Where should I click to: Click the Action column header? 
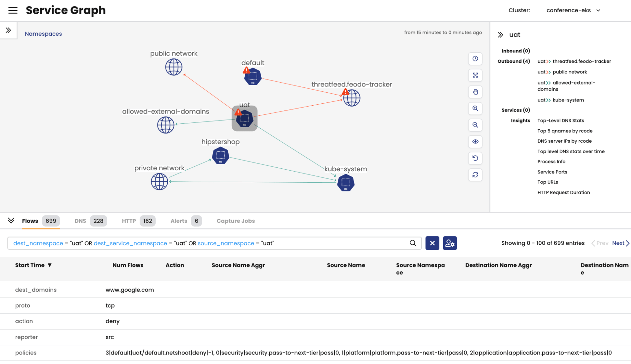pyautogui.click(x=175, y=265)
